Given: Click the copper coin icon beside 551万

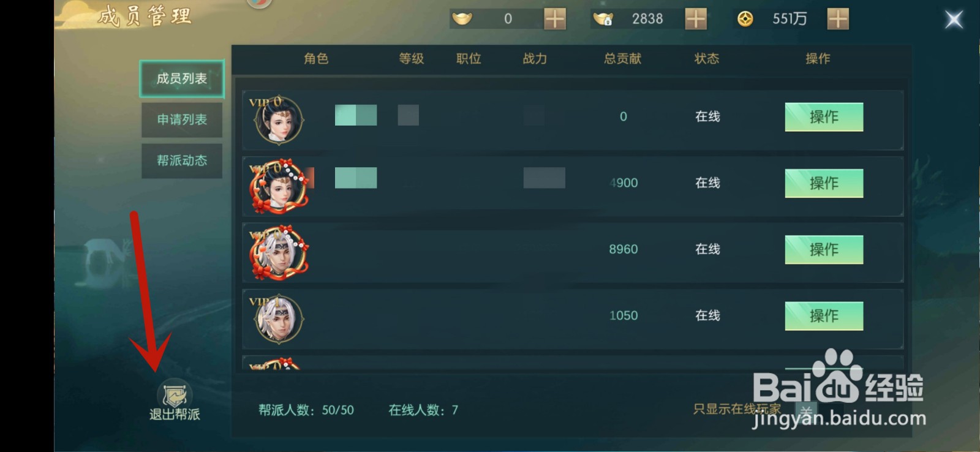Looking at the screenshot, I should point(745,19).
